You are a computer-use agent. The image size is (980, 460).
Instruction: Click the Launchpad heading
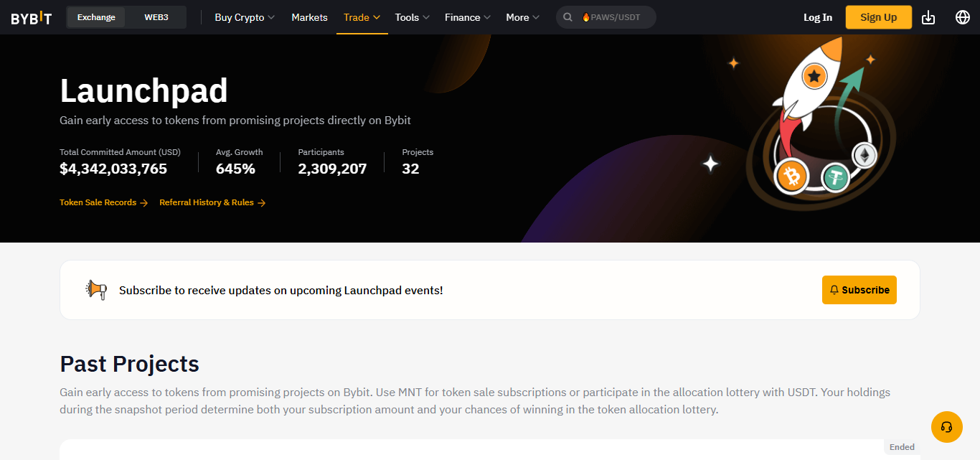[x=143, y=91]
